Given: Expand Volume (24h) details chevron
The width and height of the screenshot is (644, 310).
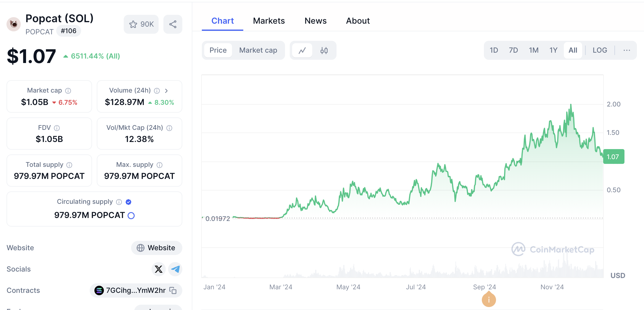Looking at the screenshot, I should click(166, 91).
